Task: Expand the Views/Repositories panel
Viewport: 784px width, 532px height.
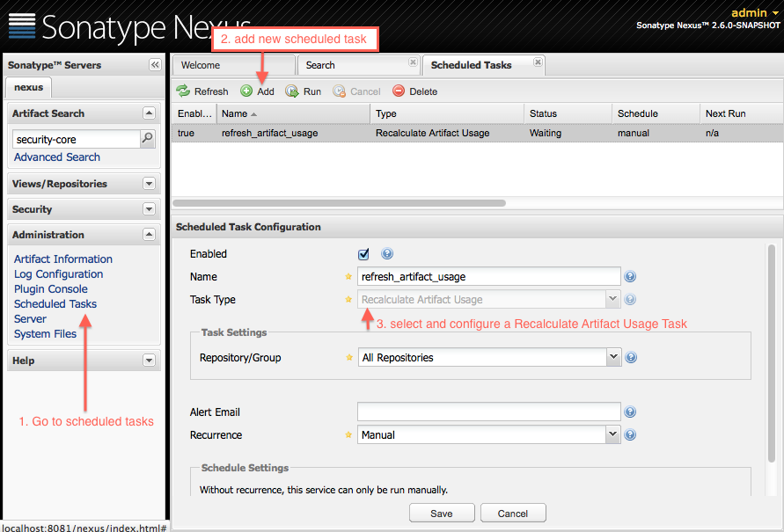Action: pyautogui.click(x=149, y=183)
